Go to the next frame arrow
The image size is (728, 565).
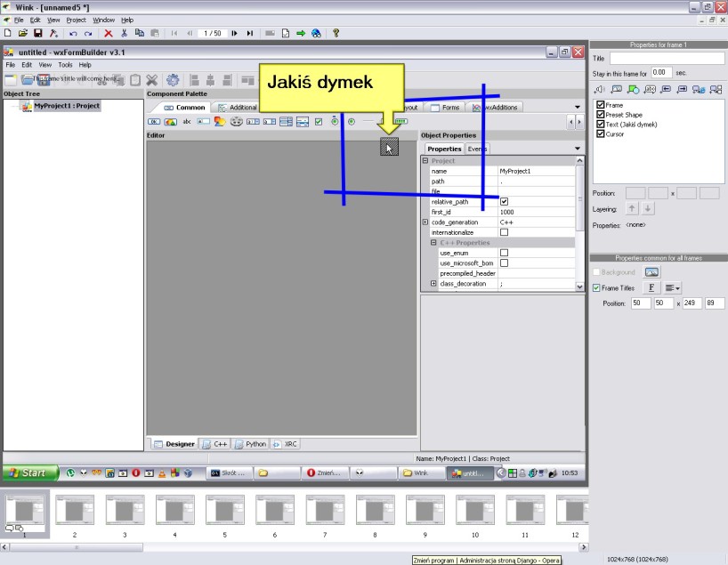pyautogui.click(x=234, y=34)
